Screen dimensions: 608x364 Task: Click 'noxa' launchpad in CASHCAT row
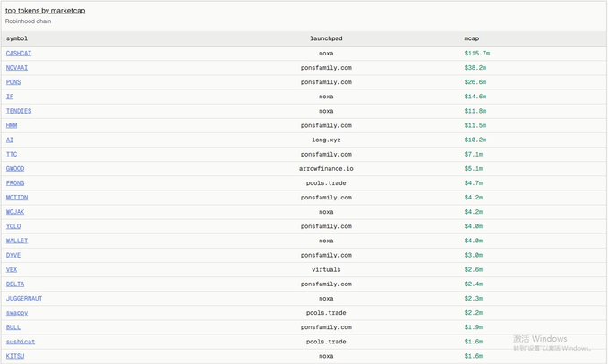pos(326,54)
